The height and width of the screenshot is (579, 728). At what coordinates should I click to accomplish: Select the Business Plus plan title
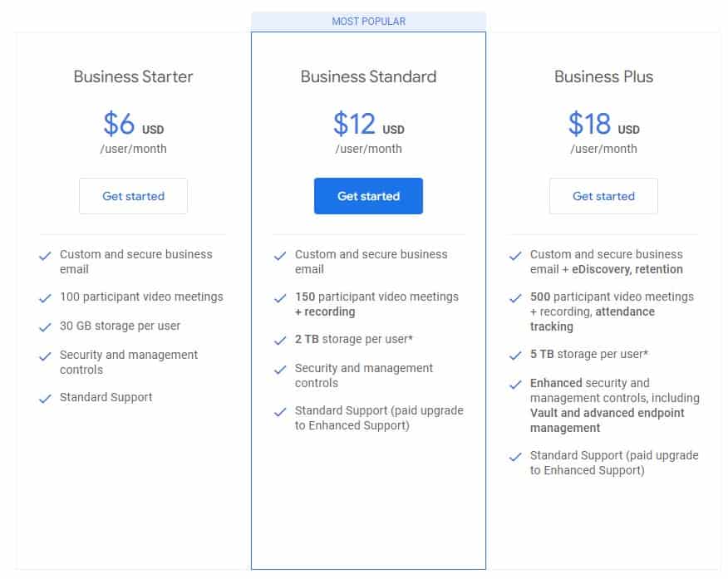pyautogui.click(x=603, y=76)
